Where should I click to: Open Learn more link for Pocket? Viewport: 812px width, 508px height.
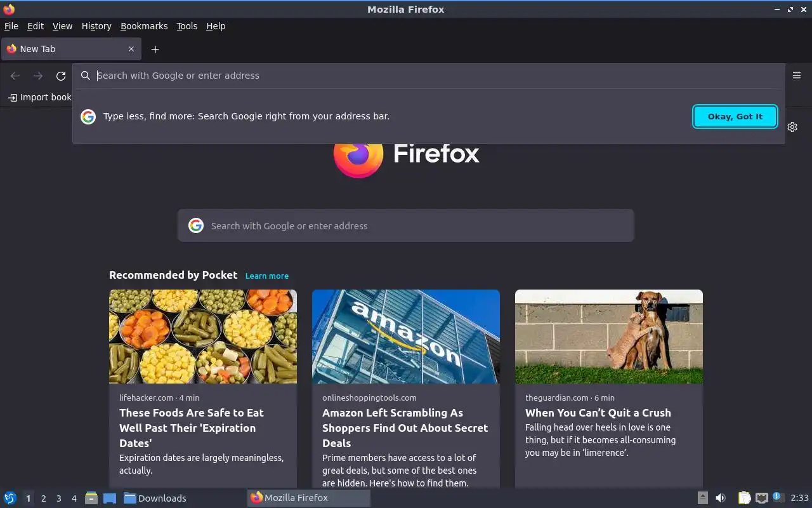[x=267, y=276]
